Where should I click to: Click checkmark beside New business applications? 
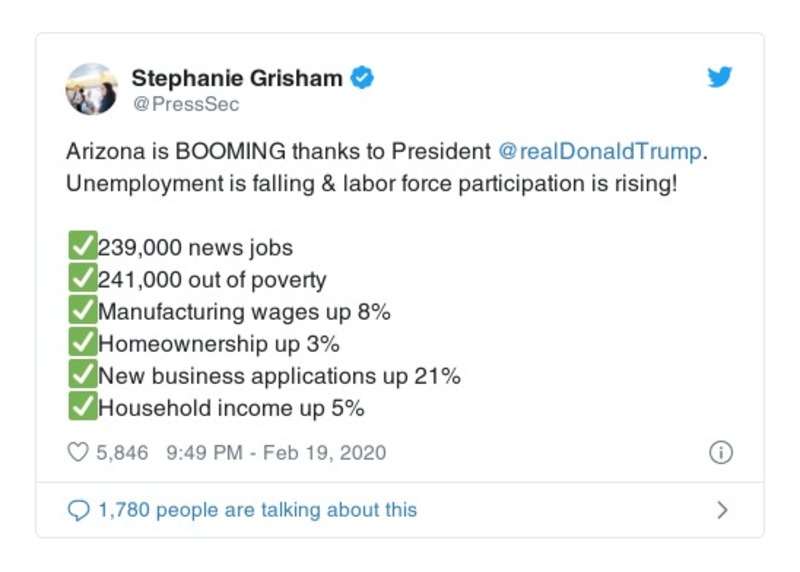click(82, 375)
